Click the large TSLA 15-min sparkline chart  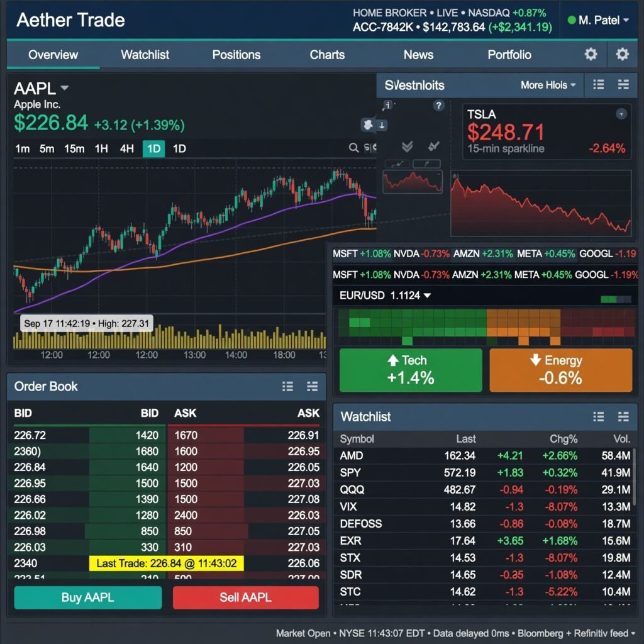coord(540,203)
